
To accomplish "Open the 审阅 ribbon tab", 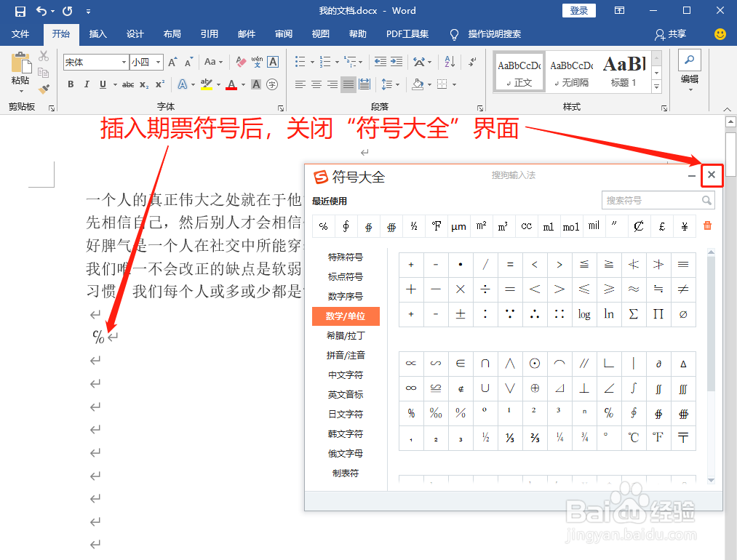I will pyautogui.click(x=284, y=34).
